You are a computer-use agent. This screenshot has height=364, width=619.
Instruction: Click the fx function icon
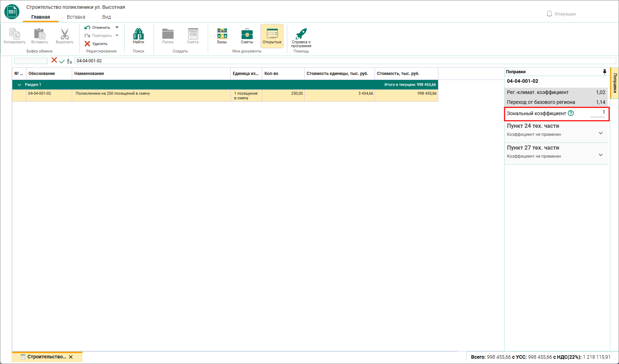[69, 61]
